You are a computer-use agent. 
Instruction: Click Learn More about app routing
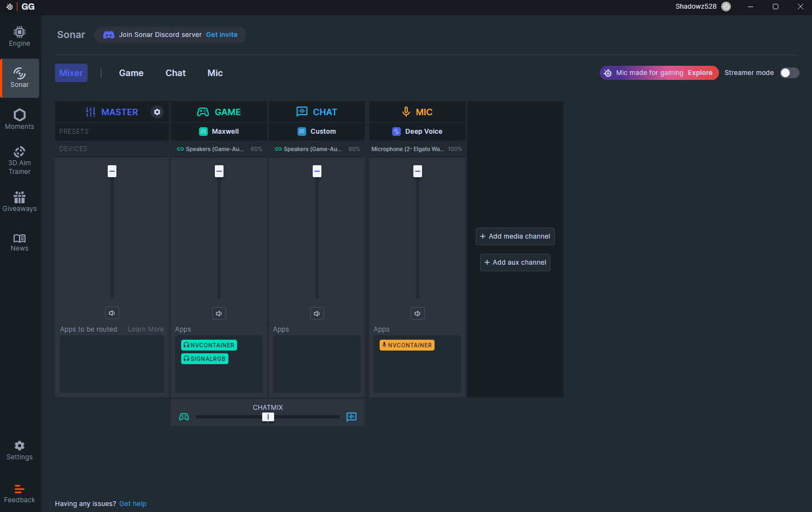coord(146,329)
